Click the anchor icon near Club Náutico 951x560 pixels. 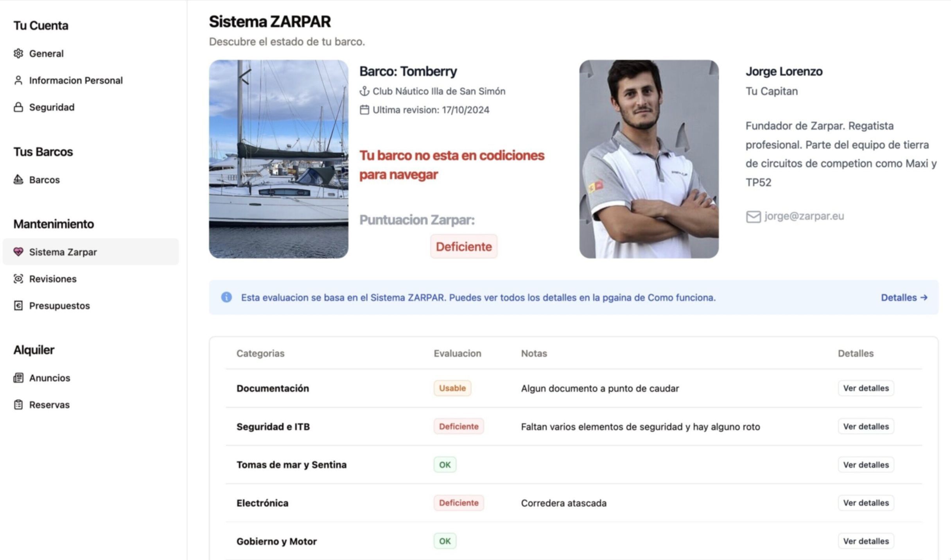364,91
